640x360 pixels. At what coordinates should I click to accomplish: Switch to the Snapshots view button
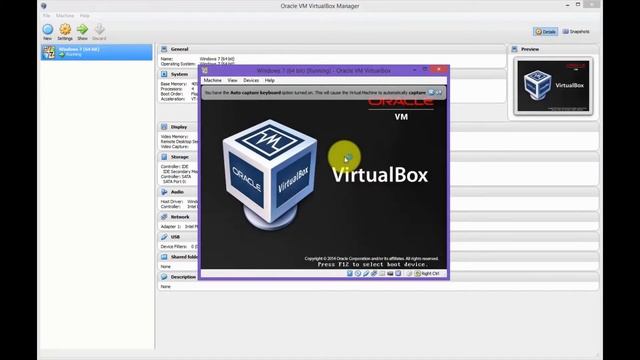pyautogui.click(x=576, y=31)
